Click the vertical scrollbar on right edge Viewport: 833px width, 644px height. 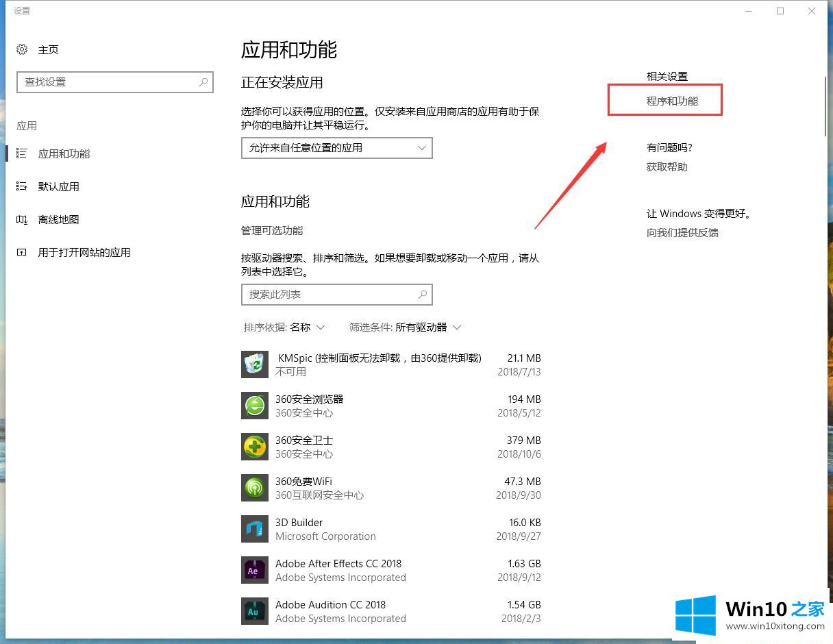[x=826, y=106]
